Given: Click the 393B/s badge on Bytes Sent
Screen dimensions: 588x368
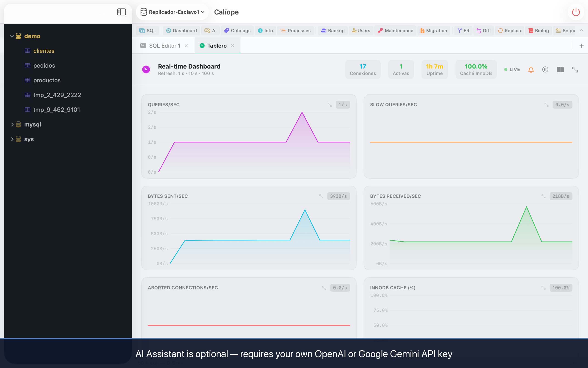Looking at the screenshot, I should (339, 196).
